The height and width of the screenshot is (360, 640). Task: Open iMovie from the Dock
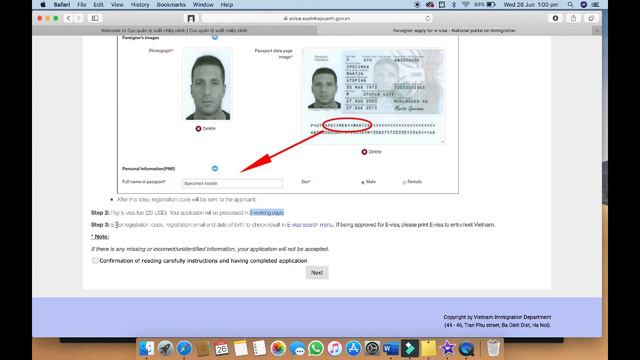click(447, 349)
